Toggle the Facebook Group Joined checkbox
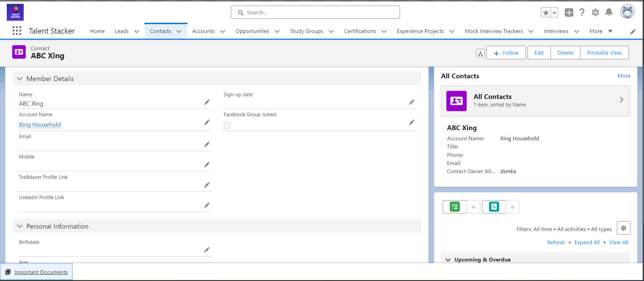 pyautogui.click(x=227, y=125)
